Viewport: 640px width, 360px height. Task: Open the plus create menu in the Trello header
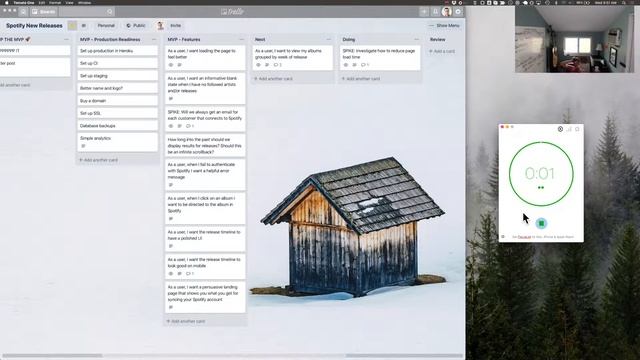point(424,12)
